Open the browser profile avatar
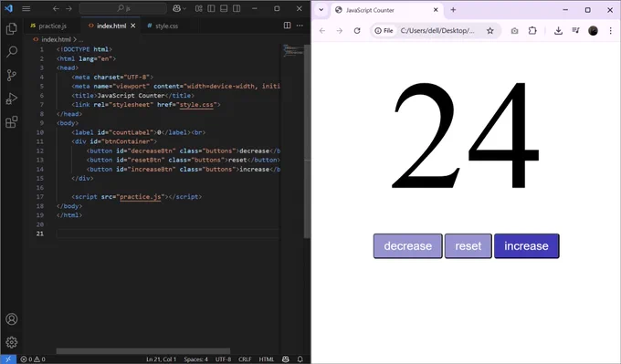The height and width of the screenshot is (364, 621). (593, 31)
